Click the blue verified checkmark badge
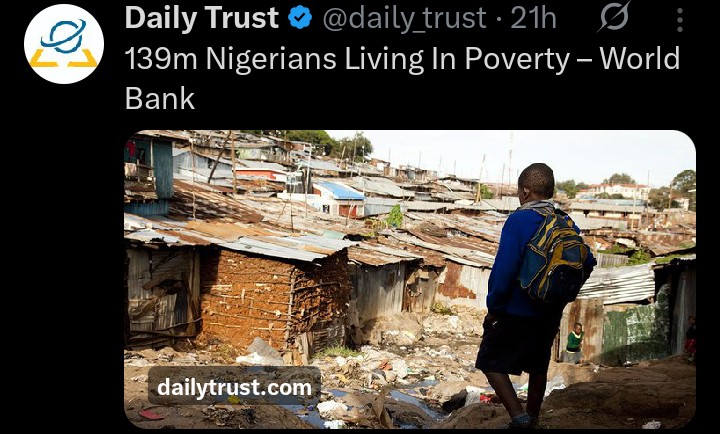The image size is (720, 434). coord(300,18)
